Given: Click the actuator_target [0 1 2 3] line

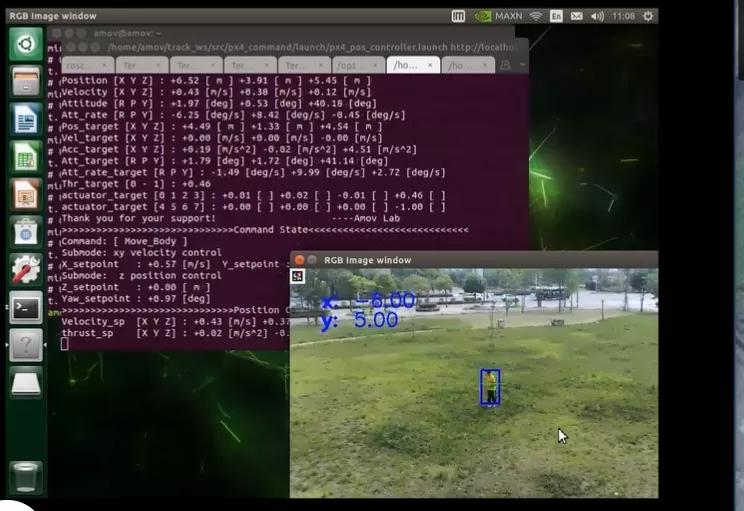Looking at the screenshot, I should click(253, 195).
